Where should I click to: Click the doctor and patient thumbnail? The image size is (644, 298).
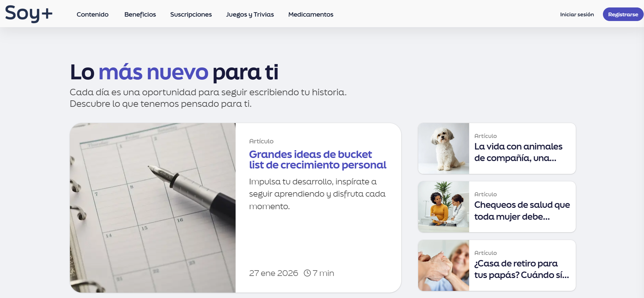click(444, 207)
